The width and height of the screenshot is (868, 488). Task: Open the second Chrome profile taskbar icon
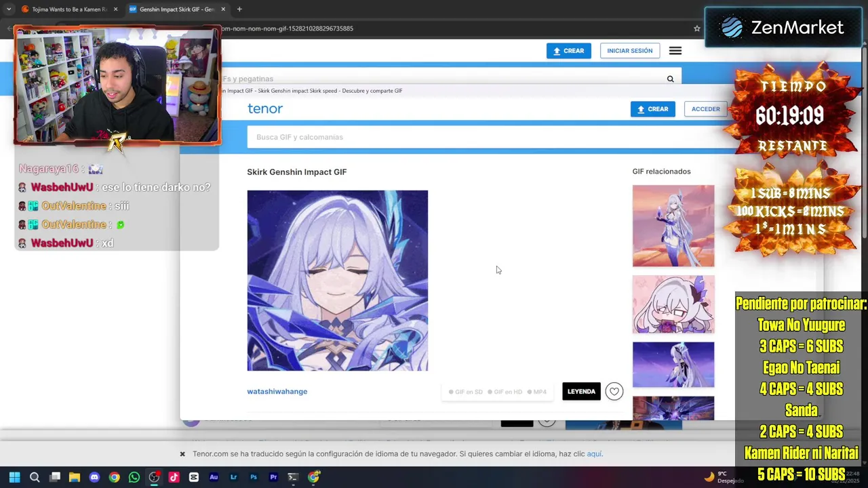(x=313, y=477)
